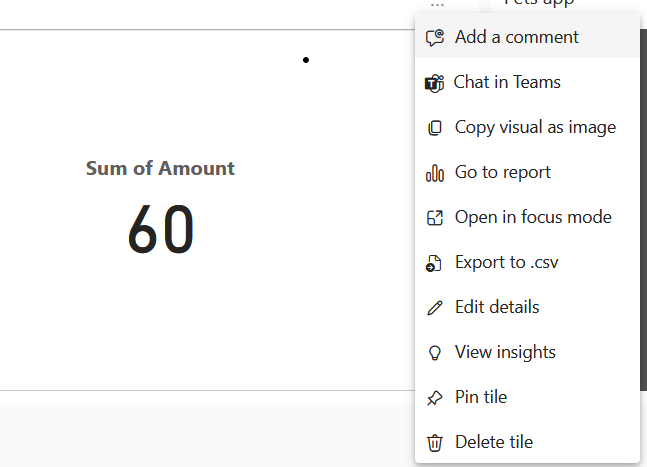Select Copy visual as image
Viewport: 647px width, 467px height.
pos(527,127)
